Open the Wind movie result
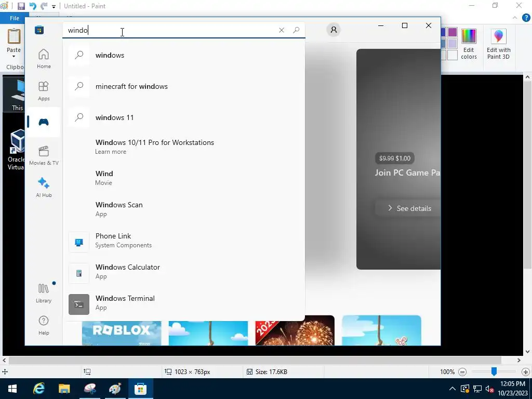 [183, 178]
